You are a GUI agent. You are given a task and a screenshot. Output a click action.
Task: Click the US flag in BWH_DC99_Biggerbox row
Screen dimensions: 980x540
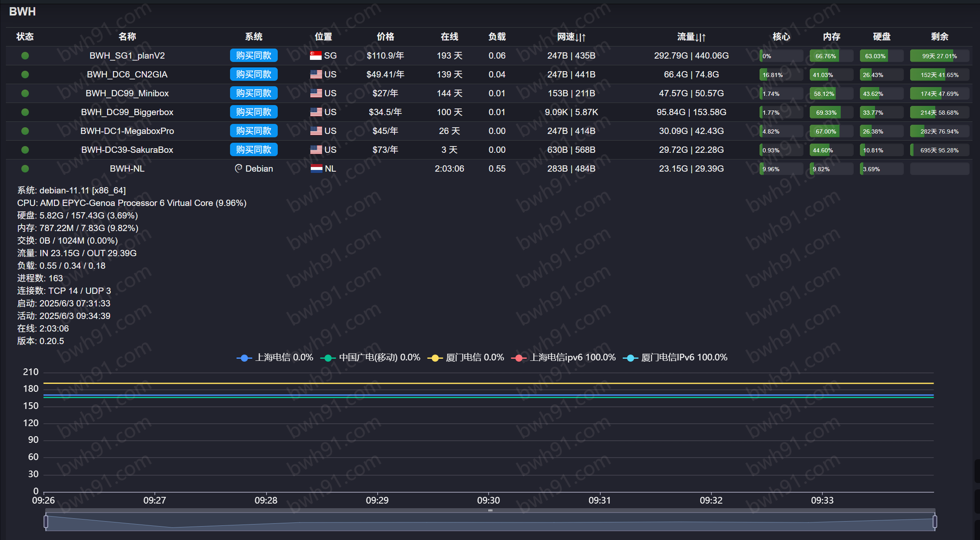tap(316, 112)
